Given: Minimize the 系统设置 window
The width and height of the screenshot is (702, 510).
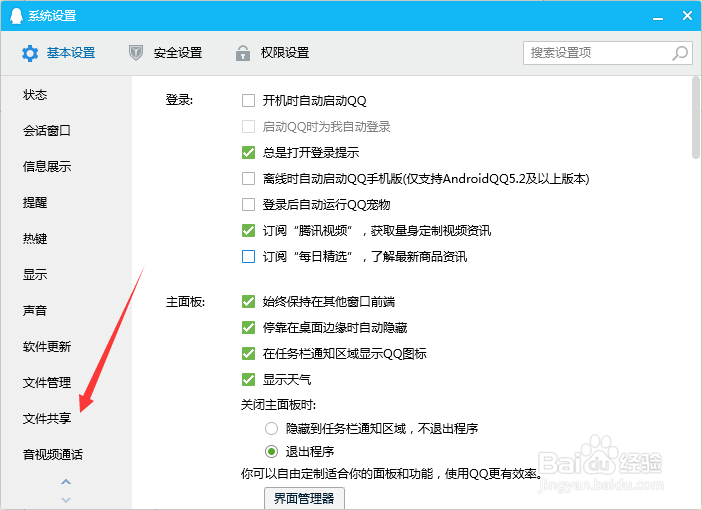Looking at the screenshot, I should coord(657,17).
